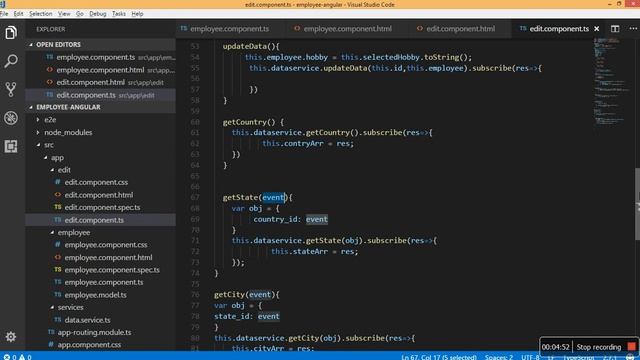The width and height of the screenshot is (640, 360).
Task: Click the errors count icon in status bar
Action: click(x=7, y=357)
